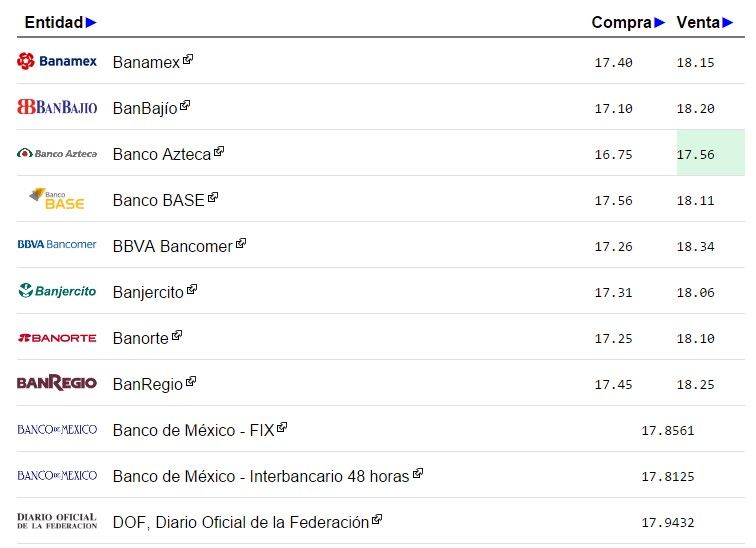756x548 pixels.
Task: Click the Diario Oficial de la Federación logo
Action: pos(57,521)
